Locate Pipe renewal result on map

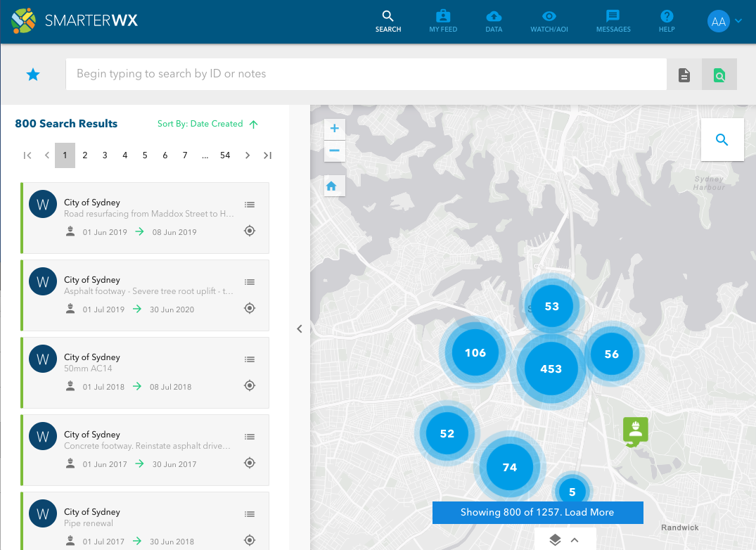click(x=249, y=540)
